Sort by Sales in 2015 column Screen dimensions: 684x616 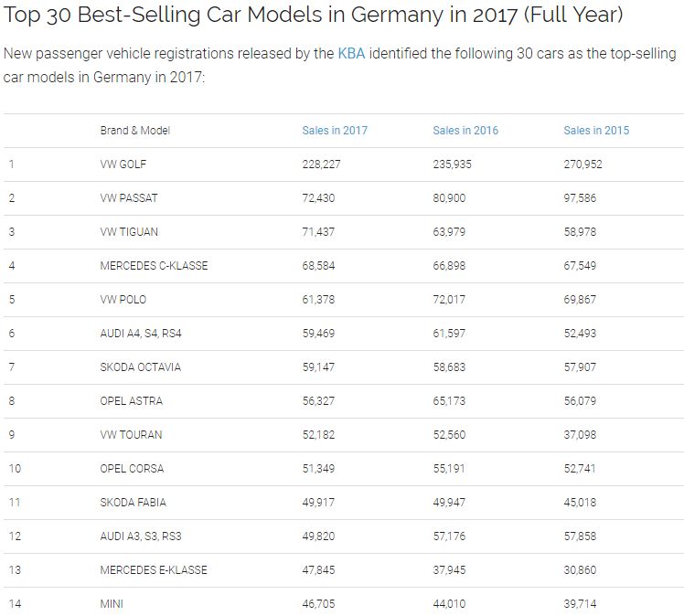[x=596, y=131]
